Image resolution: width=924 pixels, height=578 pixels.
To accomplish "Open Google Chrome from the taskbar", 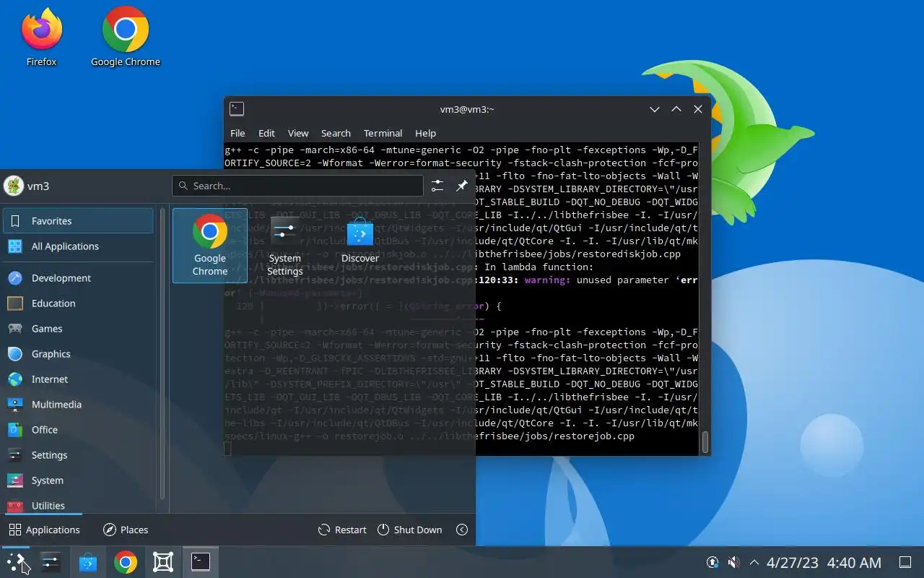I will (126, 562).
